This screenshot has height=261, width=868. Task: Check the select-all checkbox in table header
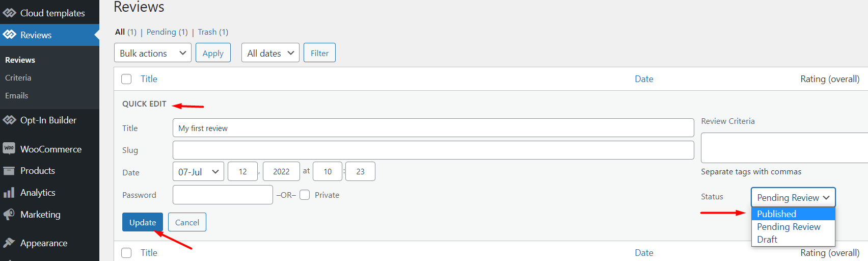coord(126,79)
